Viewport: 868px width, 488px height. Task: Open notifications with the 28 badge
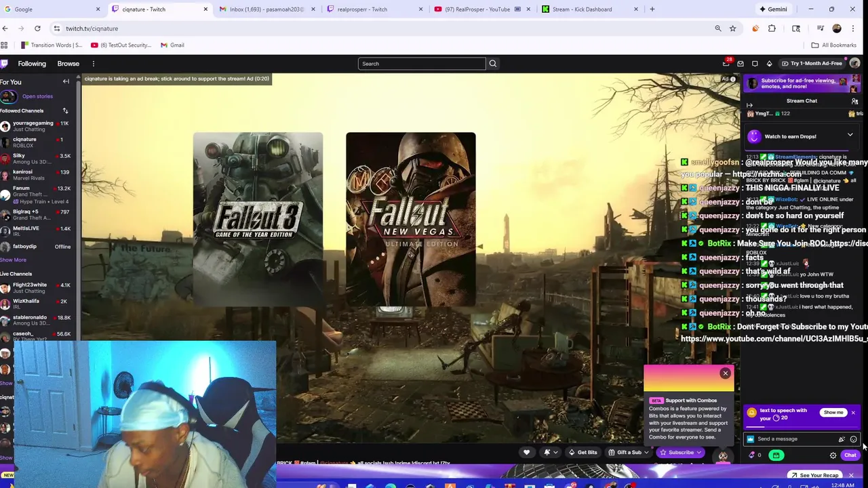pyautogui.click(x=726, y=63)
